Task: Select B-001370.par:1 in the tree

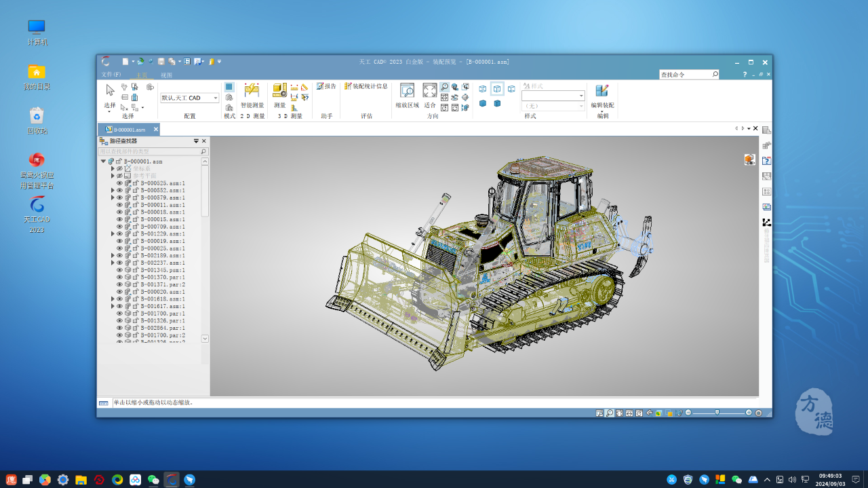Action: pyautogui.click(x=162, y=278)
